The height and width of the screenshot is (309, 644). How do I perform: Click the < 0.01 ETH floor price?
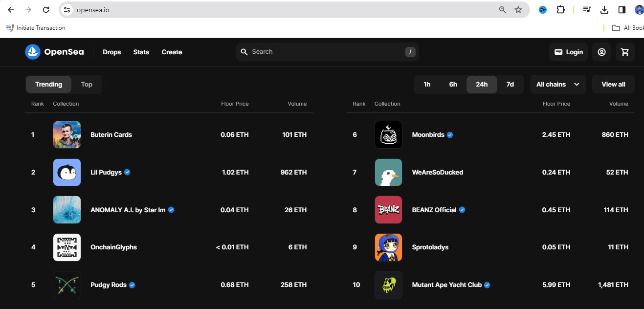[232, 247]
